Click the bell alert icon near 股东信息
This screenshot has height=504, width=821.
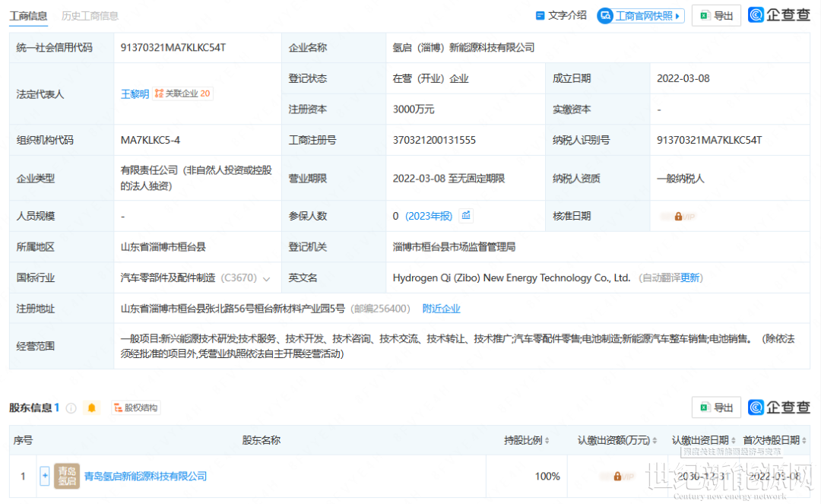pos(91,407)
